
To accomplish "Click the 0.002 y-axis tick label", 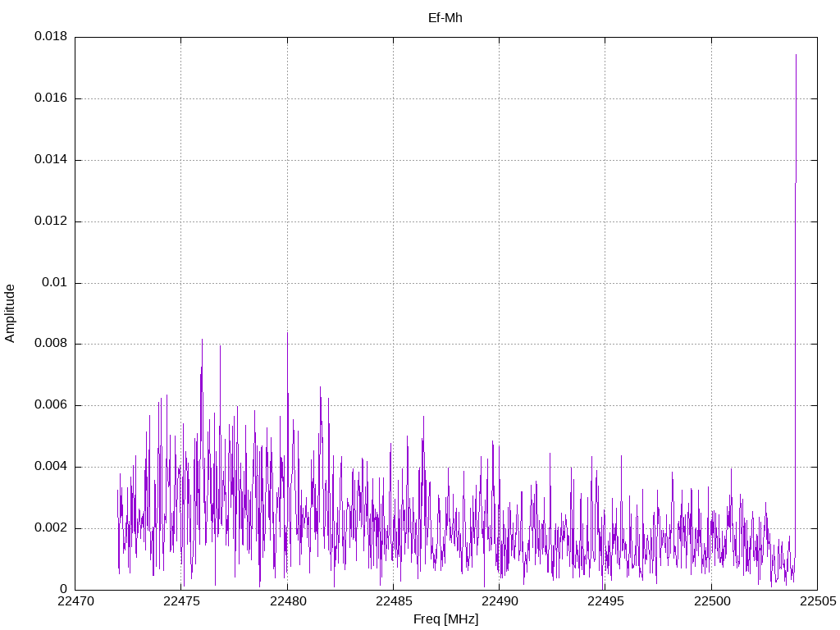I will pyautogui.click(x=50, y=528).
